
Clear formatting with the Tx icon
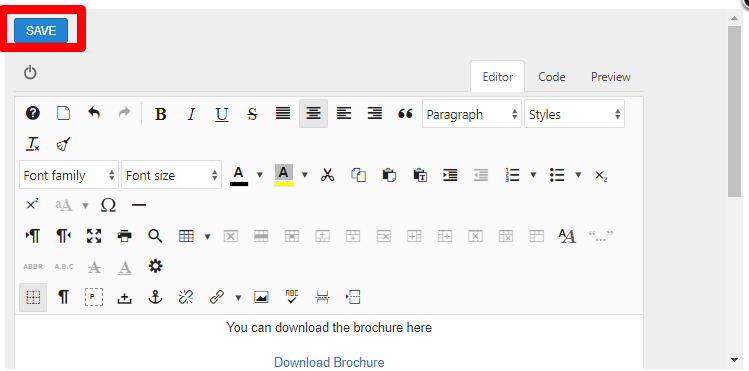[x=33, y=144]
